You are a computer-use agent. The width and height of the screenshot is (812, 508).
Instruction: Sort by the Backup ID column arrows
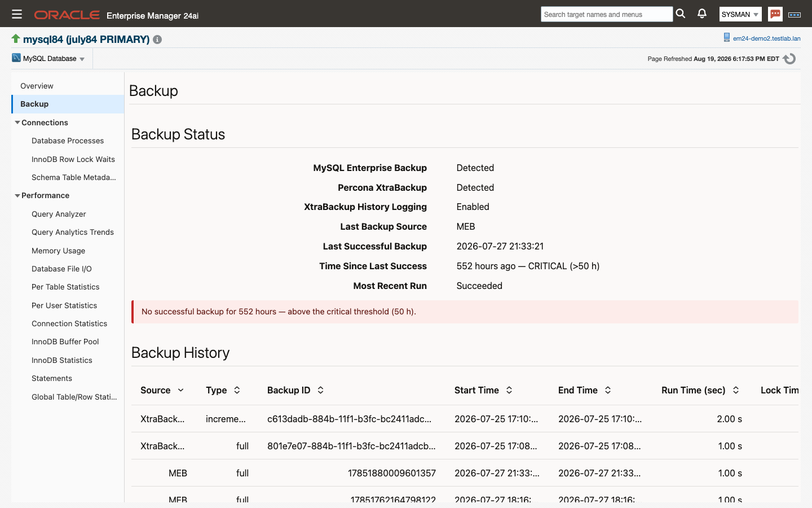[x=320, y=390]
